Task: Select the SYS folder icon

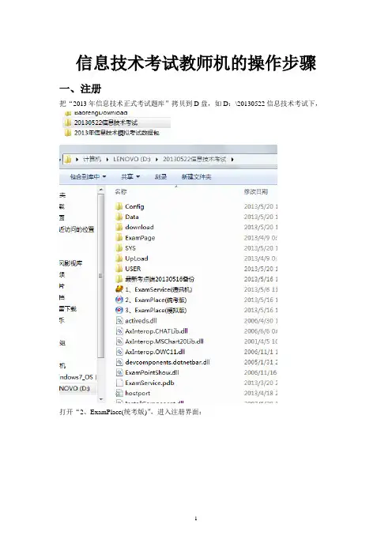Action: pyautogui.click(x=119, y=247)
